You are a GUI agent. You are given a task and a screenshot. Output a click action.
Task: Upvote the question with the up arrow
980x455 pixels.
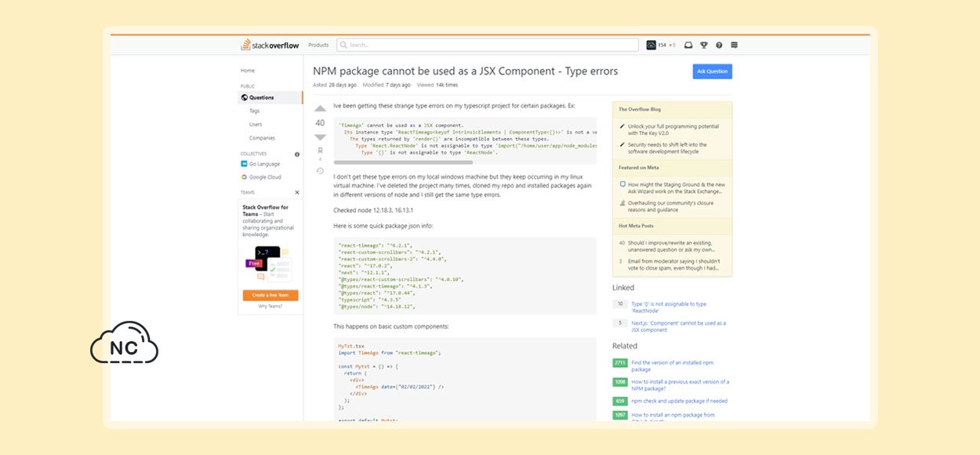pos(320,109)
